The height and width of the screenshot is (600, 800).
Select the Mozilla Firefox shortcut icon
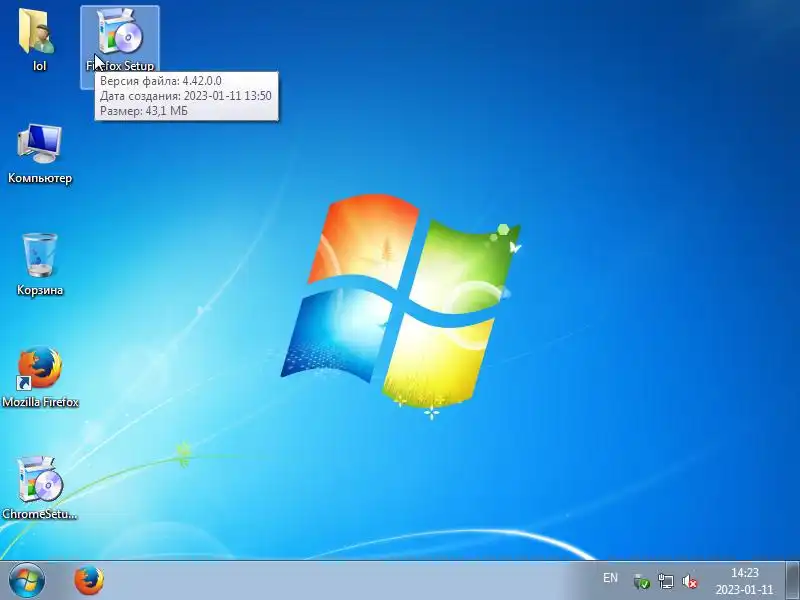(40, 368)
